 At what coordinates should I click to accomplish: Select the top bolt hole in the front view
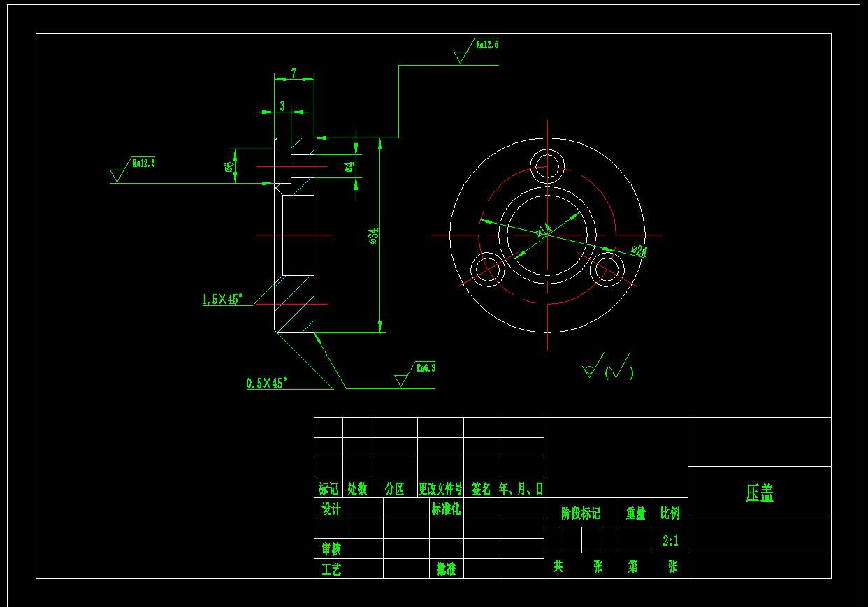[x=547, y=166]
